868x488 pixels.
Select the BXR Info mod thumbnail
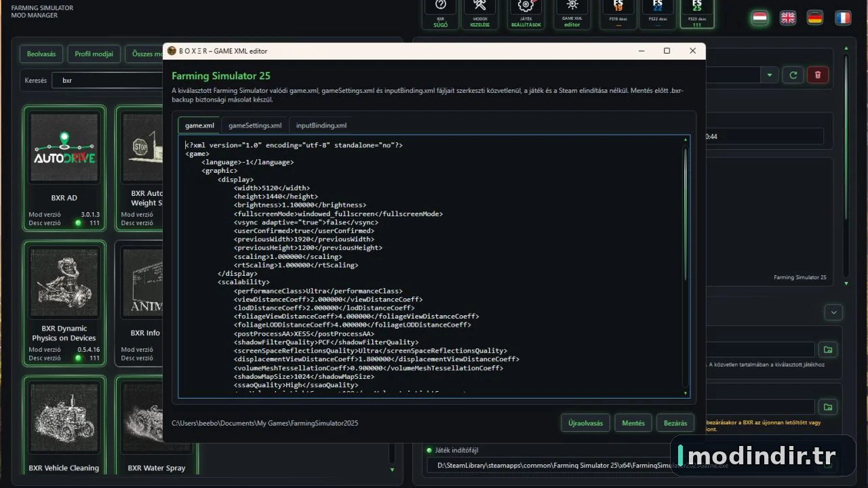[x=143, y=281]
